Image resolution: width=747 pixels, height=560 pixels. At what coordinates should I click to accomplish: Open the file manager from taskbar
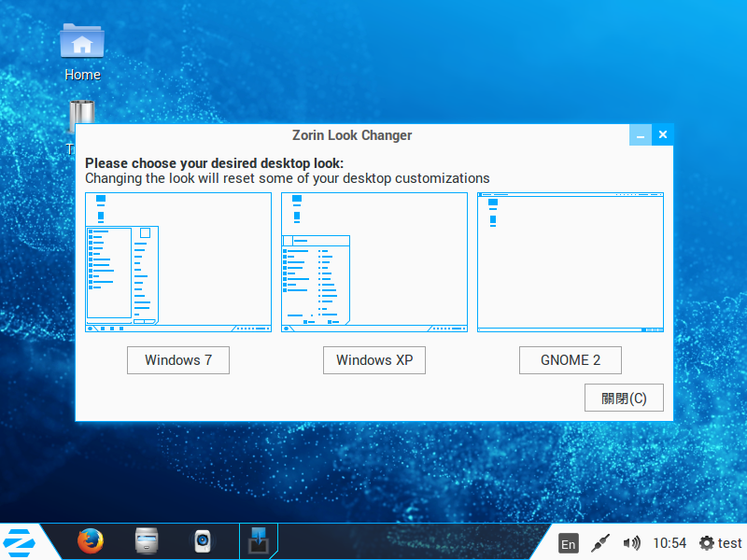[147, 541]
